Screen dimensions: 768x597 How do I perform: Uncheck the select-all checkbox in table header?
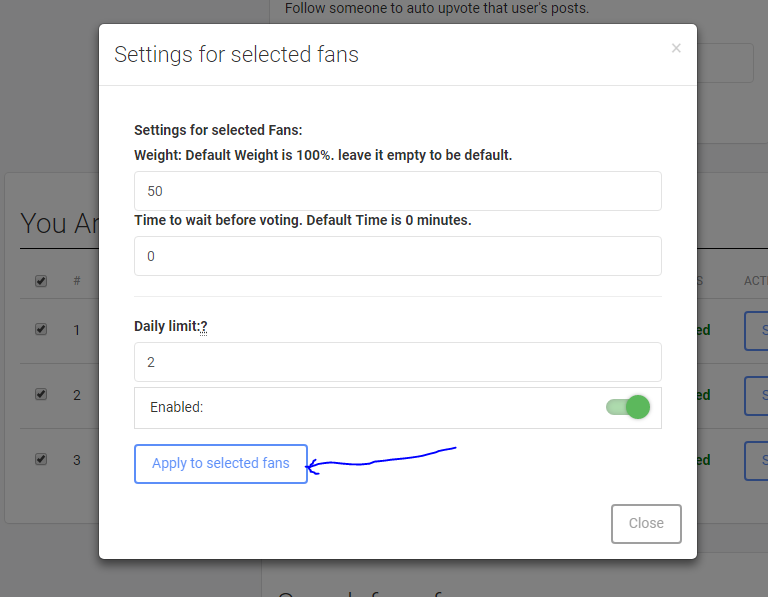click(41, 281)
